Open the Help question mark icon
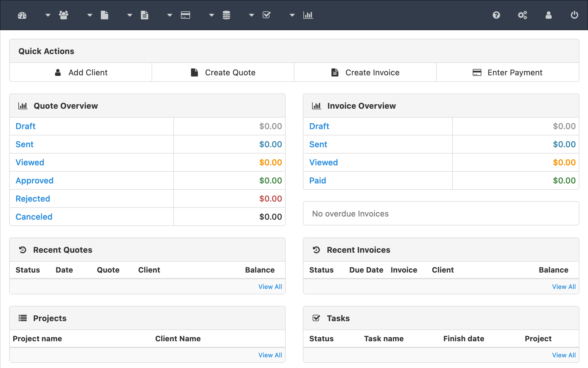 point(496,15)
